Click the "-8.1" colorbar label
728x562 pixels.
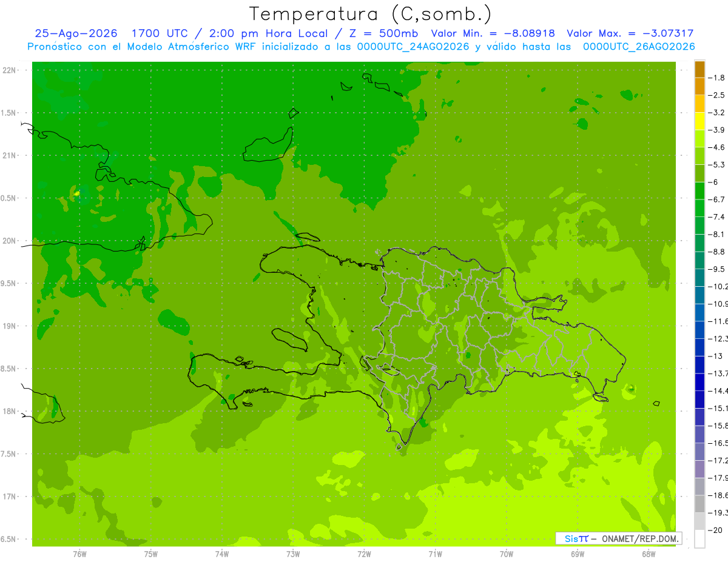click(x=718, y=234)
